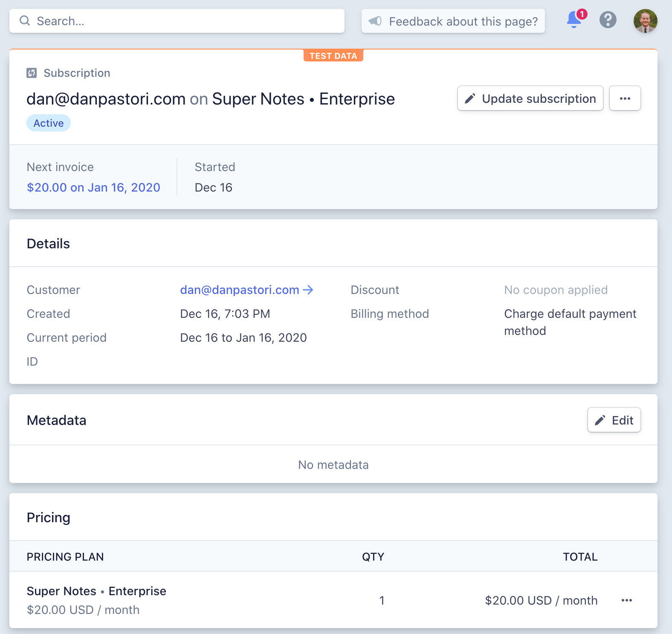Viewport: 672px width, 634px height.
Task: Click the arrow next to customer email
Action: pyautogui.click(x=308, y=290)
